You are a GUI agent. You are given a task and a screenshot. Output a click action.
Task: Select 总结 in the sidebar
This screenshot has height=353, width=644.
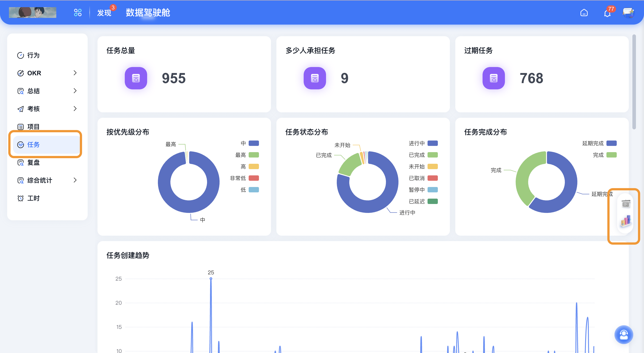pyautogui.click(x=47, y=91)
